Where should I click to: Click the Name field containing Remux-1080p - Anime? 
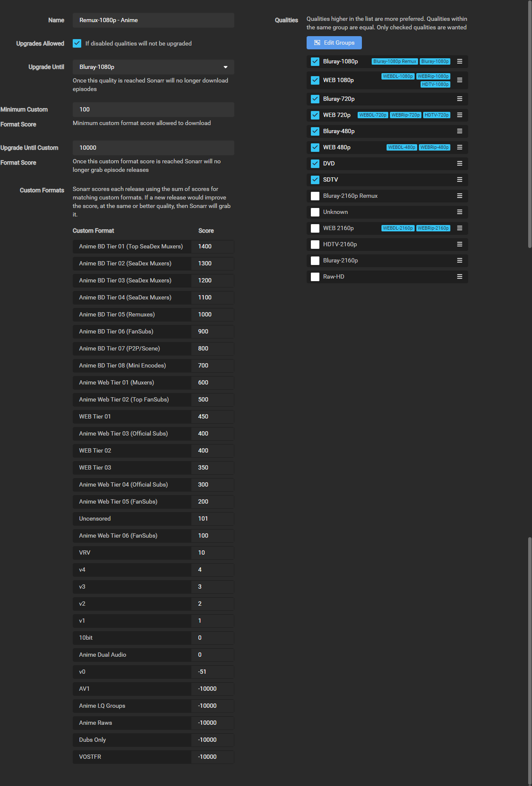[153, 20]
